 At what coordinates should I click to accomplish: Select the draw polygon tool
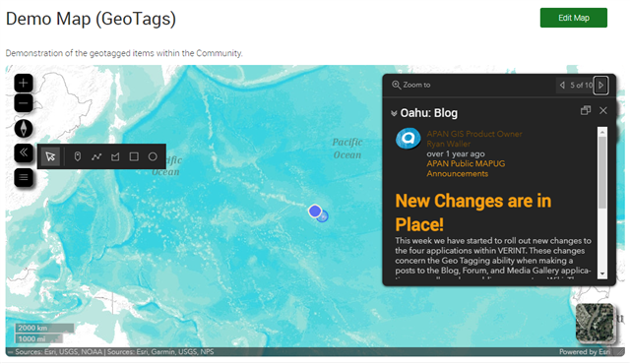115,156
